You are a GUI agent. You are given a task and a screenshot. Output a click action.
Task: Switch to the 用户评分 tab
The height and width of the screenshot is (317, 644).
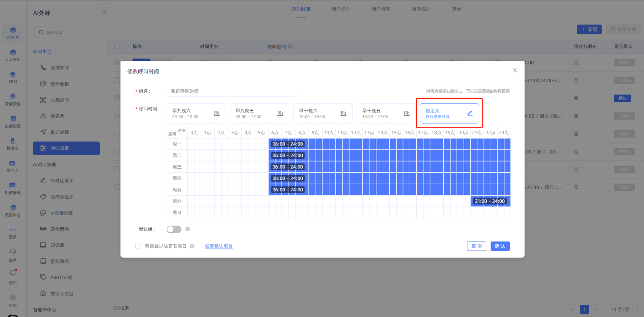(x=341, y=9)
